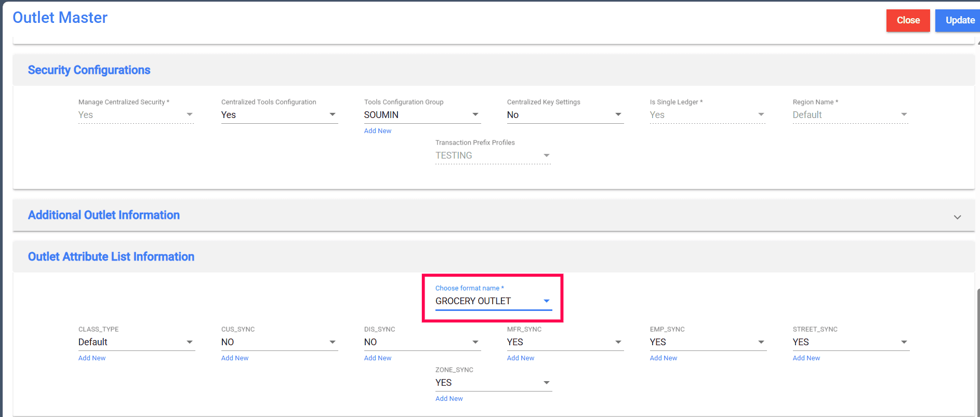Screen dimensions: 980x417
Task: Click Add New under Tools Configuration Group
Action: 378,131
